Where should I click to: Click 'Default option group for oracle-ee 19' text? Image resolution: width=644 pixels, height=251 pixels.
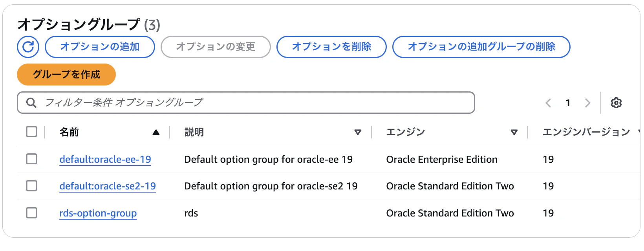point(269,160)
